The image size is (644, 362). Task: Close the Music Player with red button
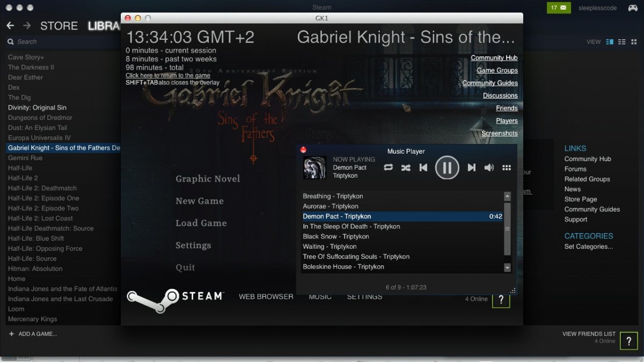(303, 150)
